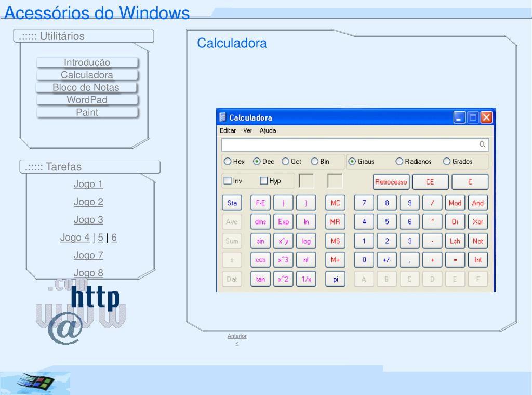Select the Dec radio button

click(263, 162)
